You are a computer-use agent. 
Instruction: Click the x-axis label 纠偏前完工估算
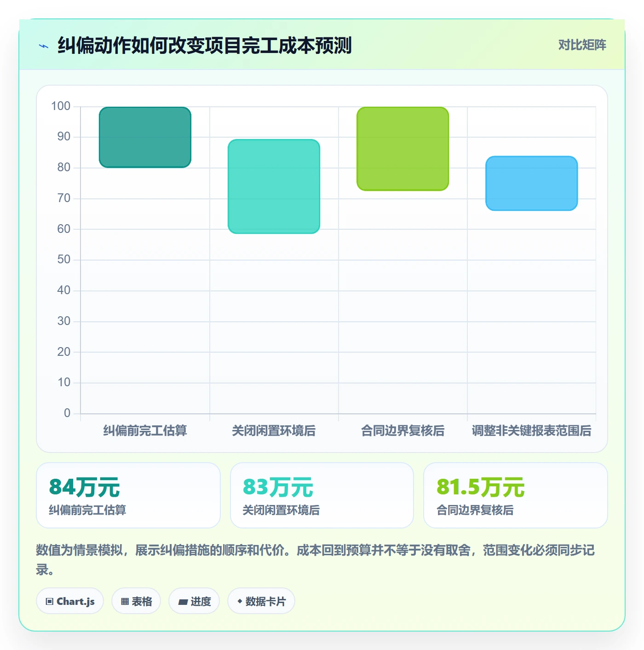pos(145,431)
